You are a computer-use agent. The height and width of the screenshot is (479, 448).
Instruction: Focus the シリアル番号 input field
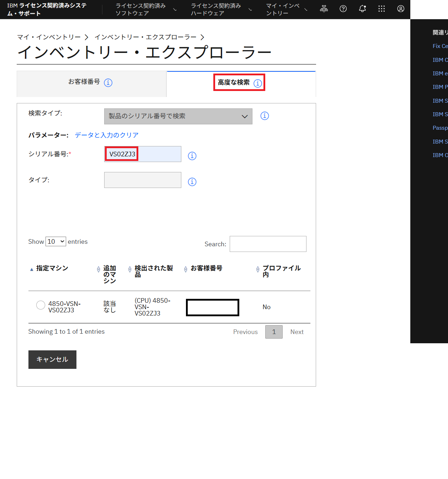[143, 154]
